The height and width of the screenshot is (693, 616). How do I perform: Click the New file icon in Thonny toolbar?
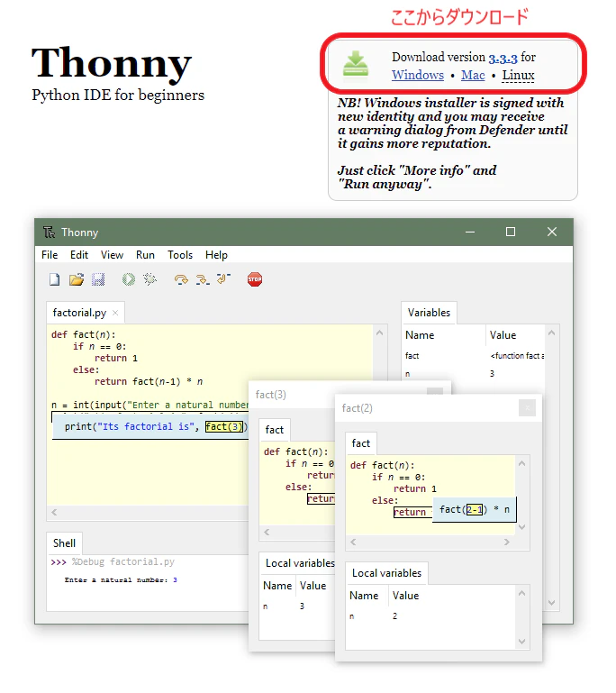54,279
